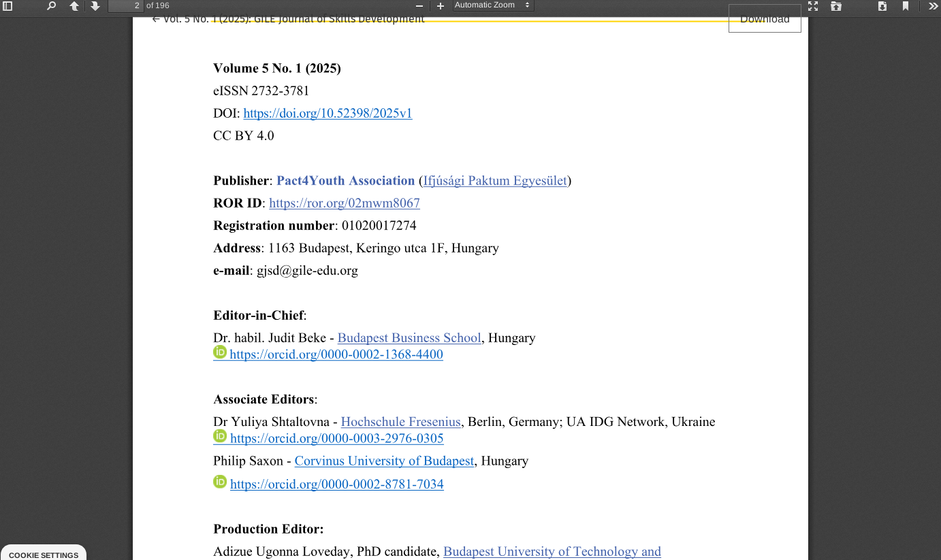Click the current view bookmark icon
Screen dimensions: 941x560
tap(906, 6)
